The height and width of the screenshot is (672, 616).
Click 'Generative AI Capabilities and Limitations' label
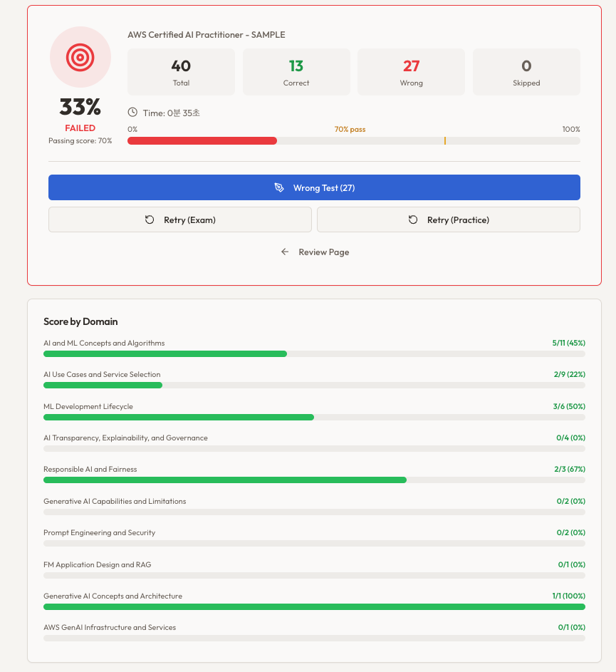click(x=115, y=502)
